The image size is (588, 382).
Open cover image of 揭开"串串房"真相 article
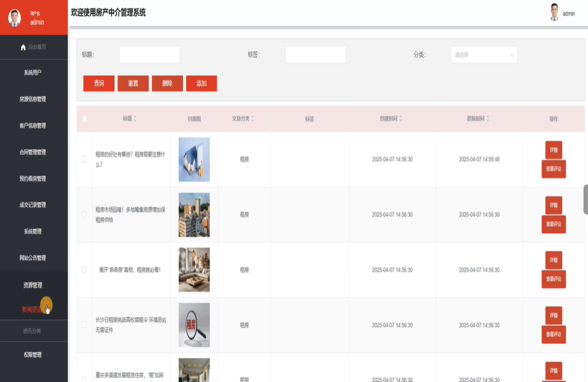pos(194,270)
